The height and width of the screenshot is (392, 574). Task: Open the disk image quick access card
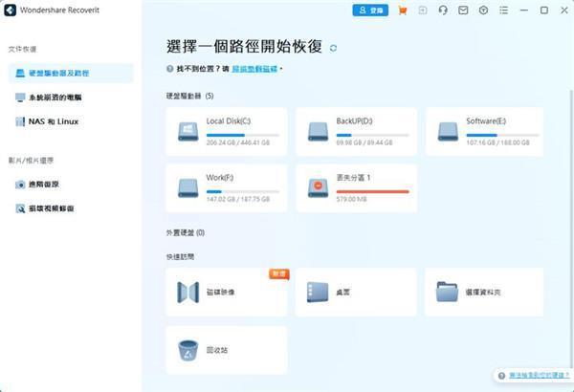click(x=227, y=292)
